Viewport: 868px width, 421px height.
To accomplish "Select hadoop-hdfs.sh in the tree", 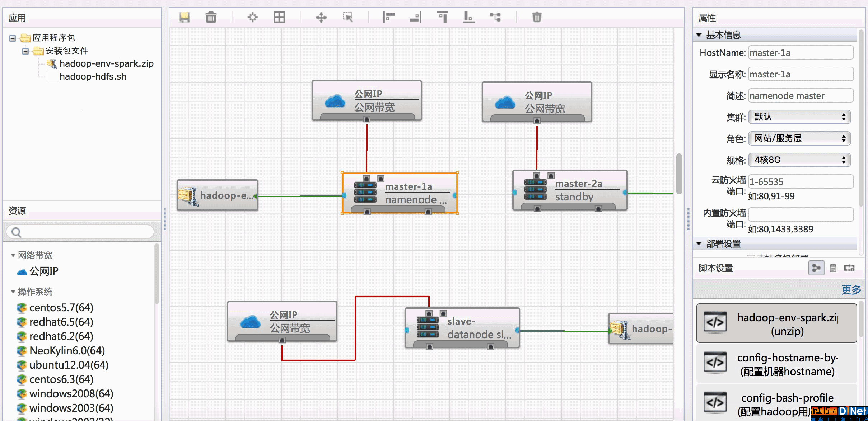I will (x=93, y=76).
